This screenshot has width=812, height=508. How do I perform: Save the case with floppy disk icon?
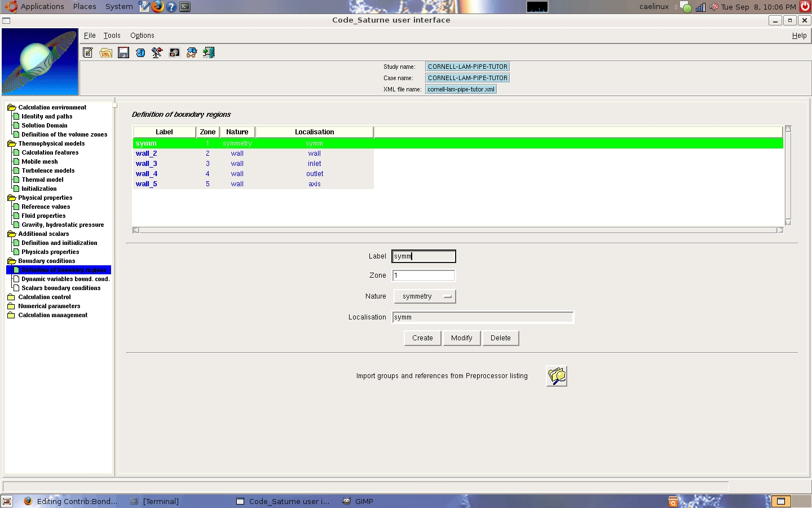(x=123, y=52)
